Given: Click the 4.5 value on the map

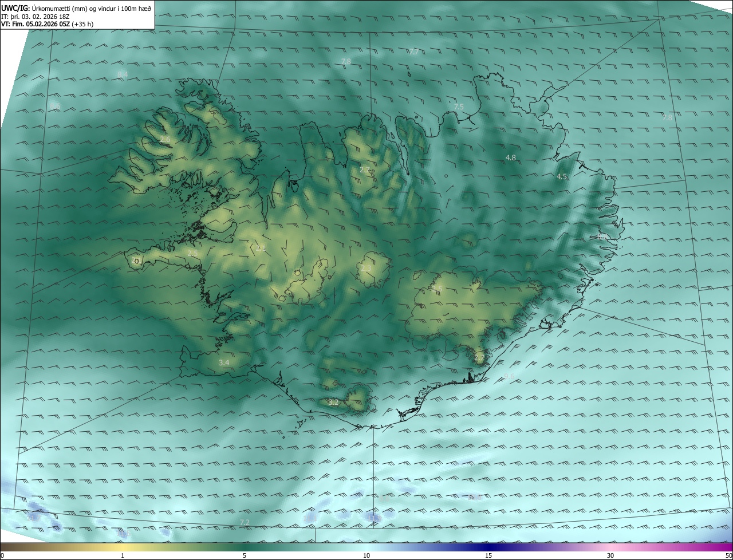Looking at the screenshot, I should tap(562, 177).
